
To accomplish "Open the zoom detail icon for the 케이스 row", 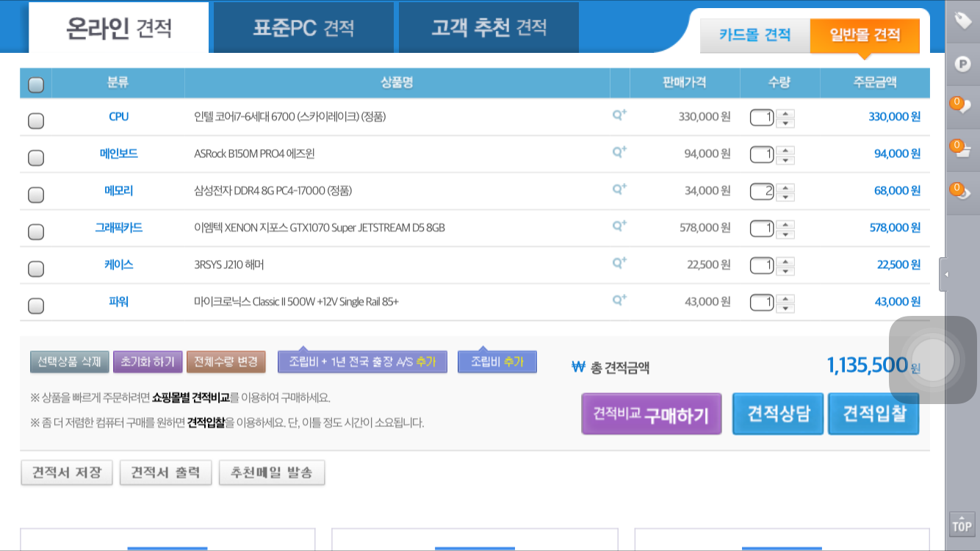I will coord(619,262).
